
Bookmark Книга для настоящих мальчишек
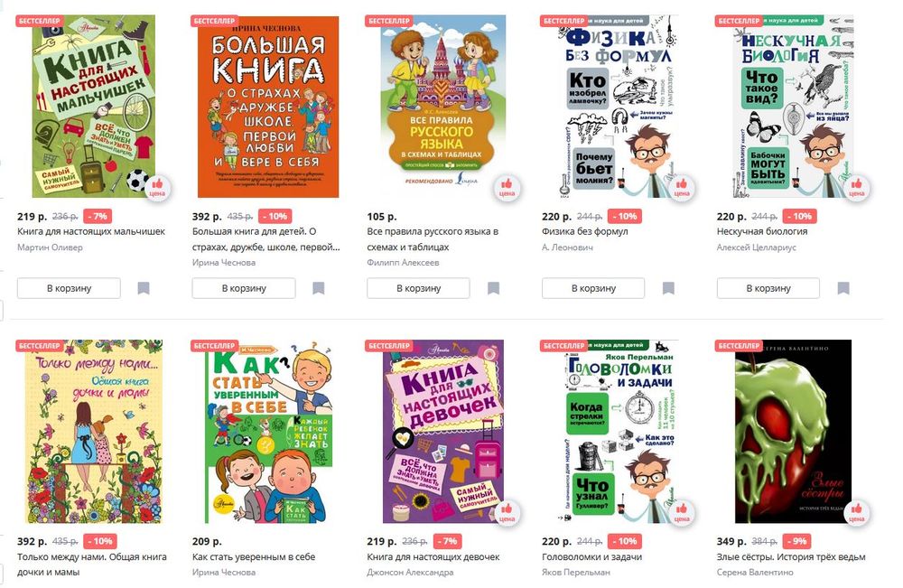pyautogui.click(x=144, y=288)
